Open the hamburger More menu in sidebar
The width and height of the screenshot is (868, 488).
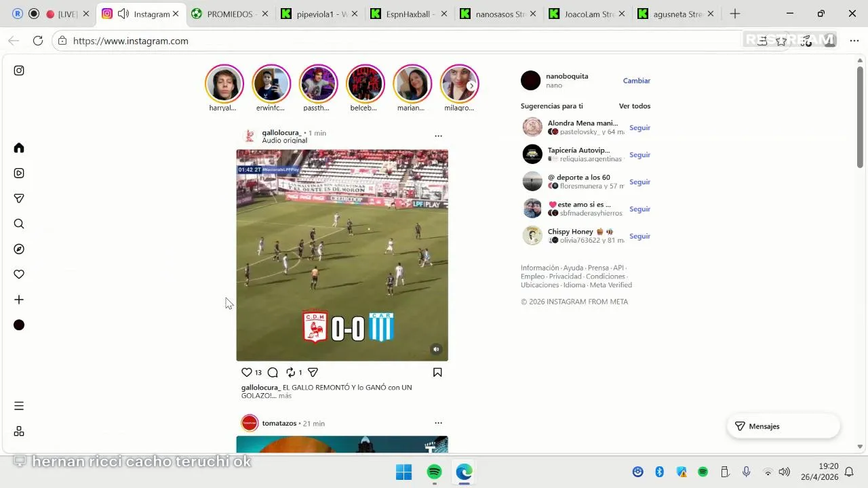click(x=19, y=406)
